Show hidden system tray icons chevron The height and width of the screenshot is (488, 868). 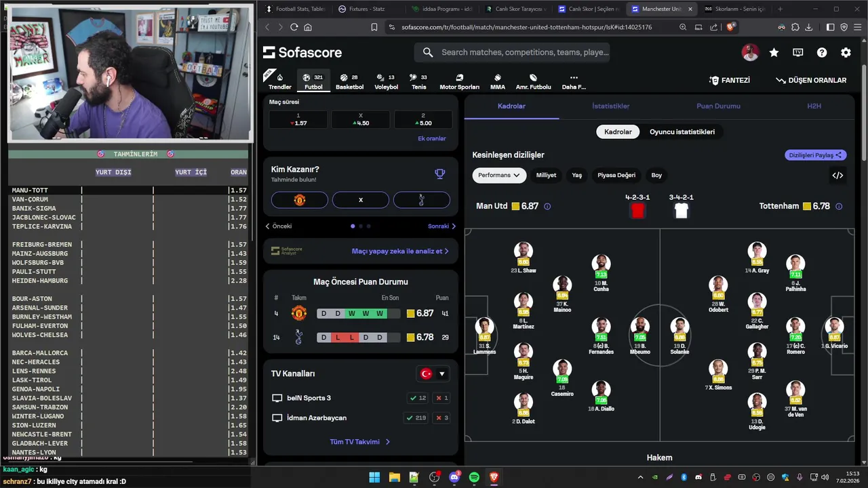(x=640, y=477)
